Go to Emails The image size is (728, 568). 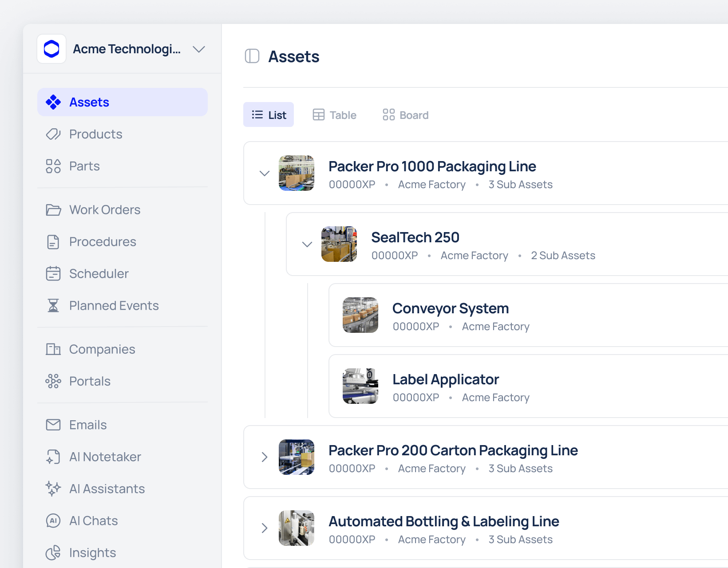click(123, 425)
